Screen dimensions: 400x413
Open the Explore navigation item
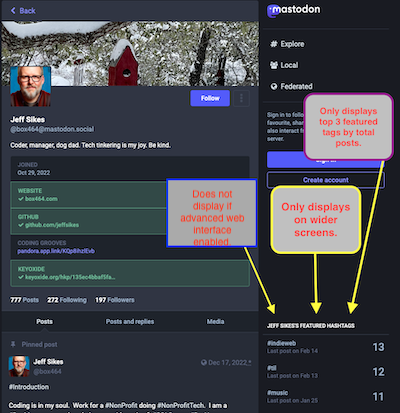[287, 44]
